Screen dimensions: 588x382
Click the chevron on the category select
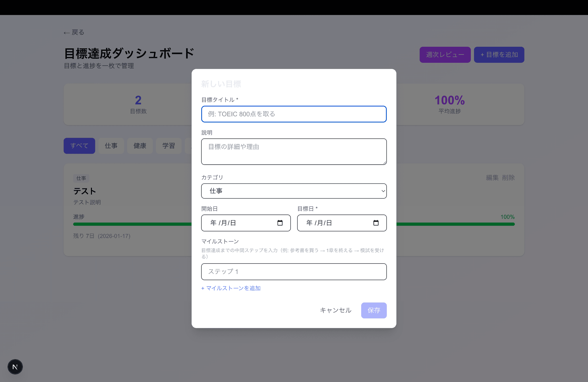[x=383, y=191]
